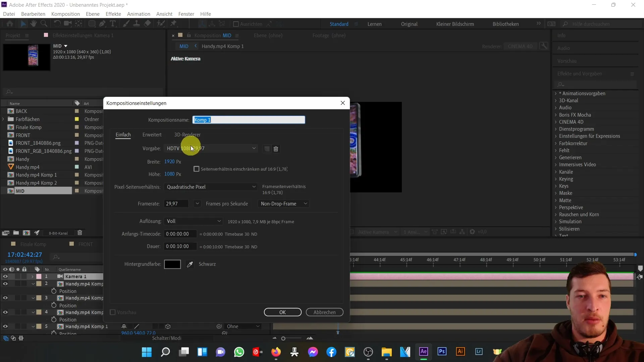Toggle visibility of layer 2
Screen dimensions: 644x362
pos(5,284)
